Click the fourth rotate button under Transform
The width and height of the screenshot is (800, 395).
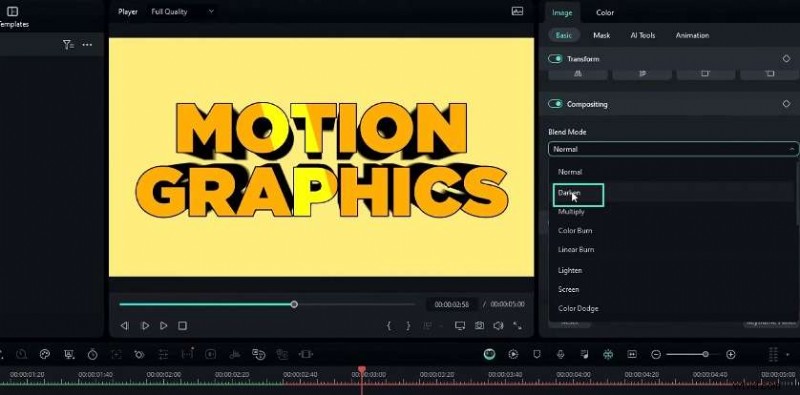(770, 74)
